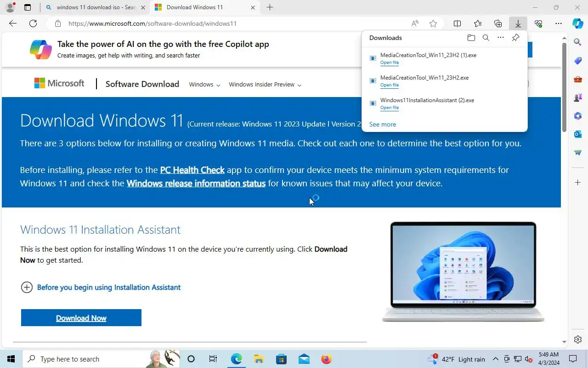The image size is (588, 368).
Task: Close the windows 11 download iso tab
Action: click(143, 7)
